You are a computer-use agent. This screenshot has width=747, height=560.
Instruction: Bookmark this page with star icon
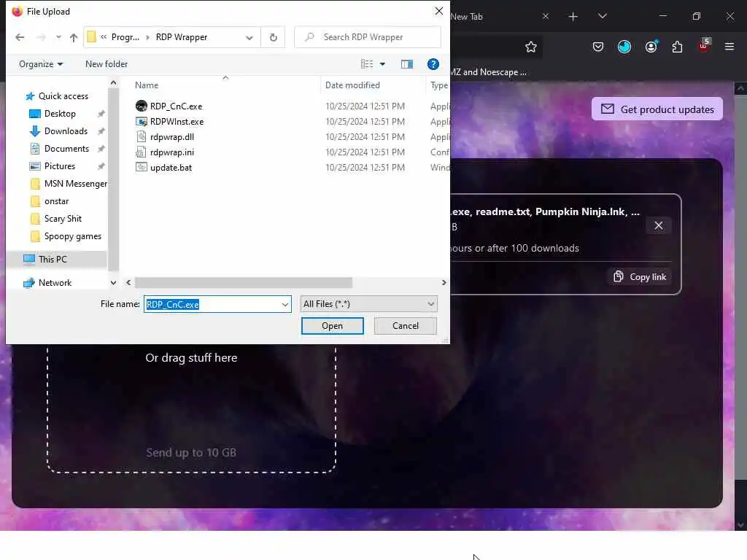(531, 47)
